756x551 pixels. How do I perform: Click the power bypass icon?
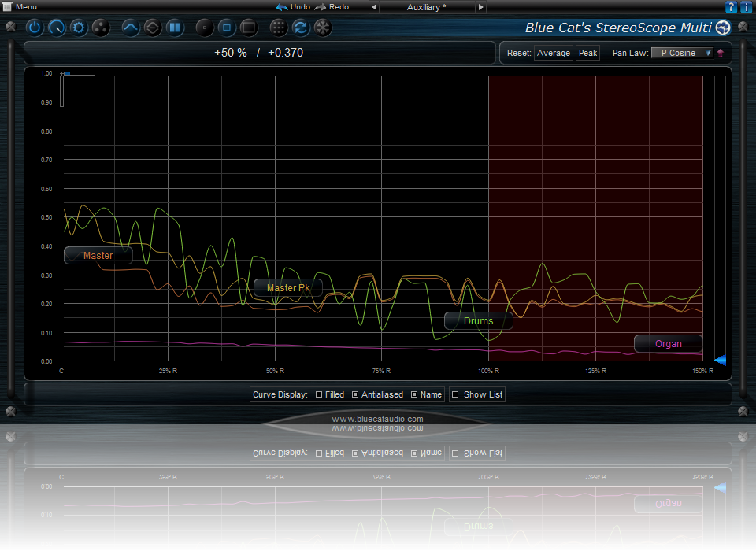click(35, 28)
